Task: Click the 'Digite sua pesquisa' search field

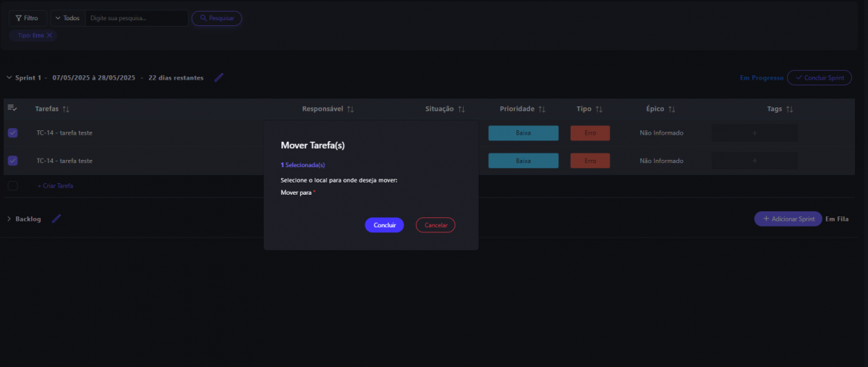Action: click(136, 18)
